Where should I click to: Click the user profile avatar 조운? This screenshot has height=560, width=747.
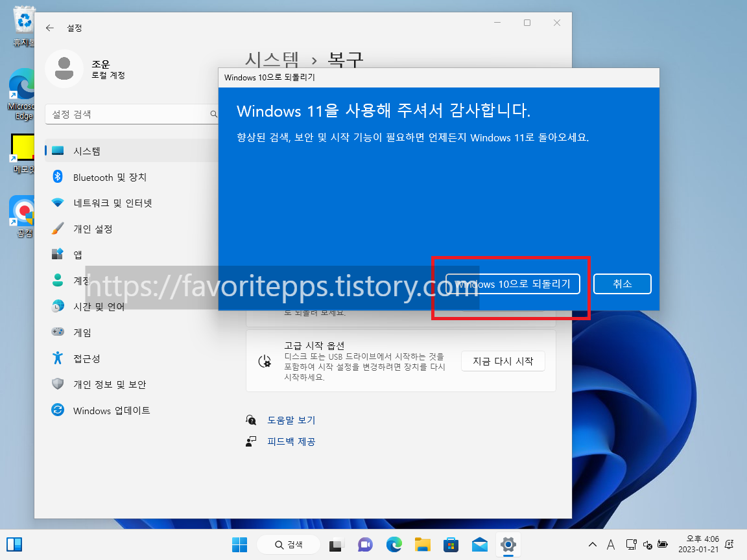tap(64, 69)
